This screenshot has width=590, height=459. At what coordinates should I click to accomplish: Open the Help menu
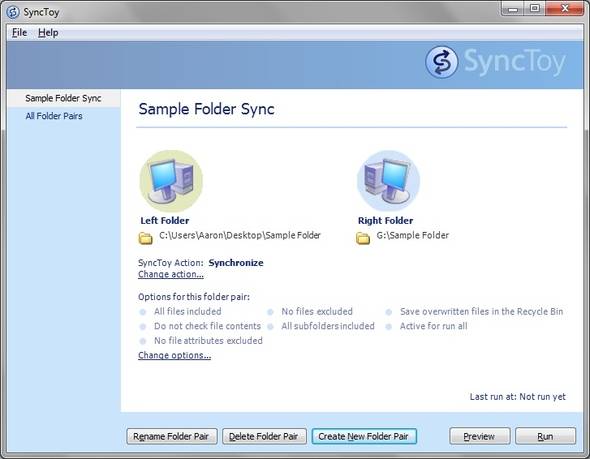click(48, 33)
